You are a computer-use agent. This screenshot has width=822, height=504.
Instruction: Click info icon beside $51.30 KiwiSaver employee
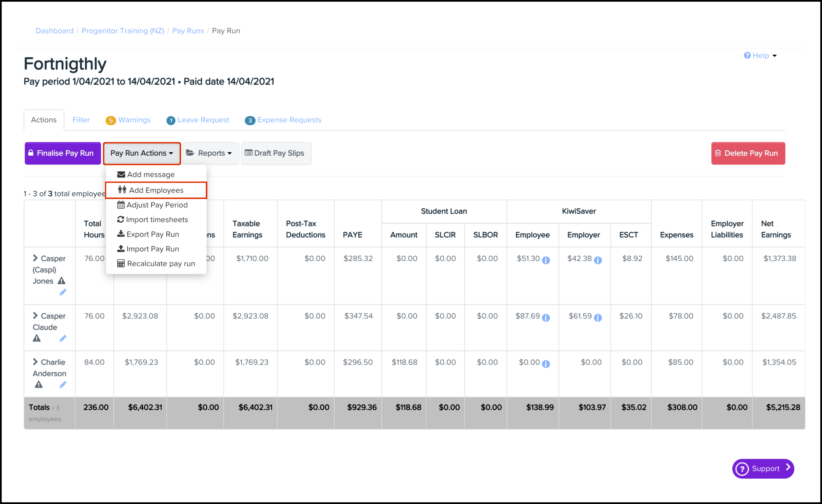coord(546,260)
